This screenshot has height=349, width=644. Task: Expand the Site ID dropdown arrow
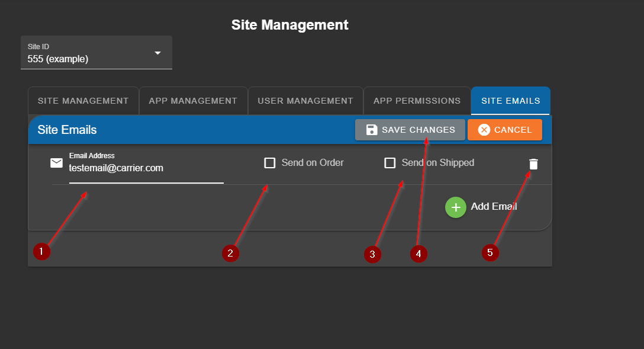click(x=157, y=53)
